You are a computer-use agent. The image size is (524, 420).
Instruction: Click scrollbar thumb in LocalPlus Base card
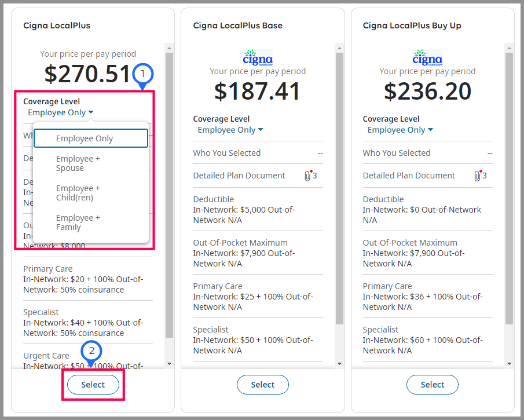click(x=339, y=188)
